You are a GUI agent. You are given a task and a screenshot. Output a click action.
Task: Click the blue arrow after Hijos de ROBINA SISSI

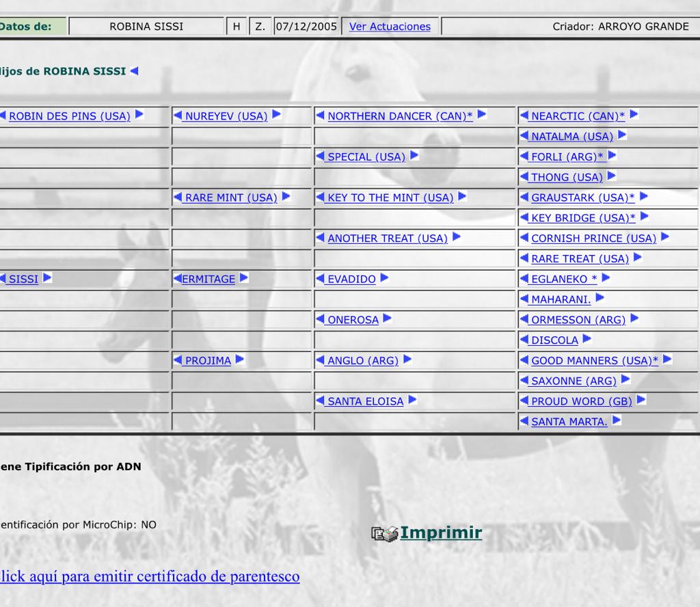(x=134, y=71)
